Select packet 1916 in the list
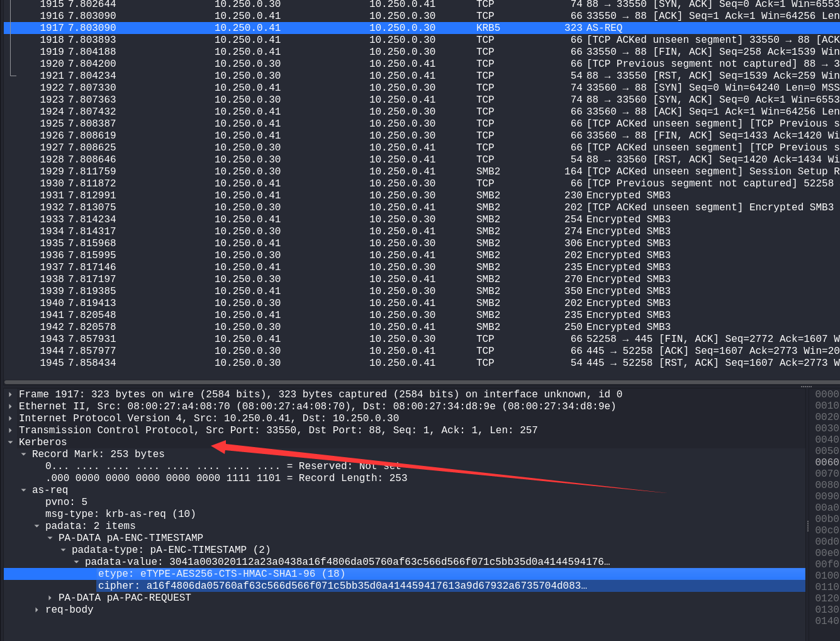This screenshot has height=641, width=840. (x=422, y=16)
